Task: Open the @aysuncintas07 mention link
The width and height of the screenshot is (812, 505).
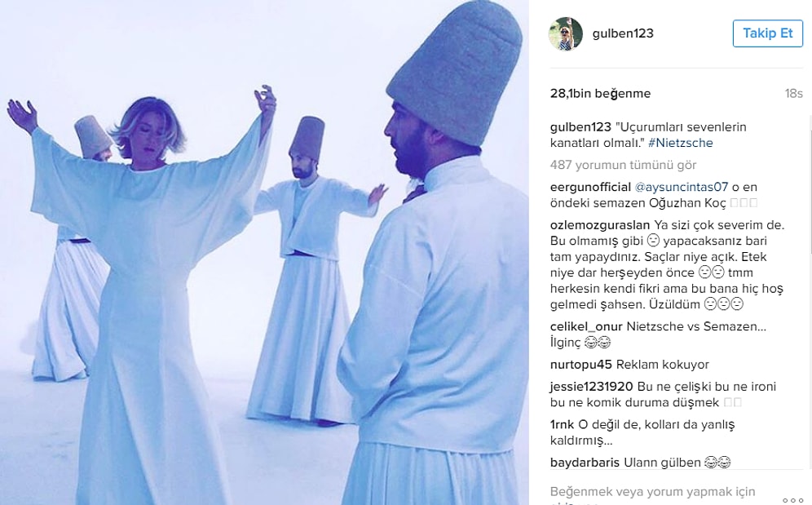Action: [681, 187]
